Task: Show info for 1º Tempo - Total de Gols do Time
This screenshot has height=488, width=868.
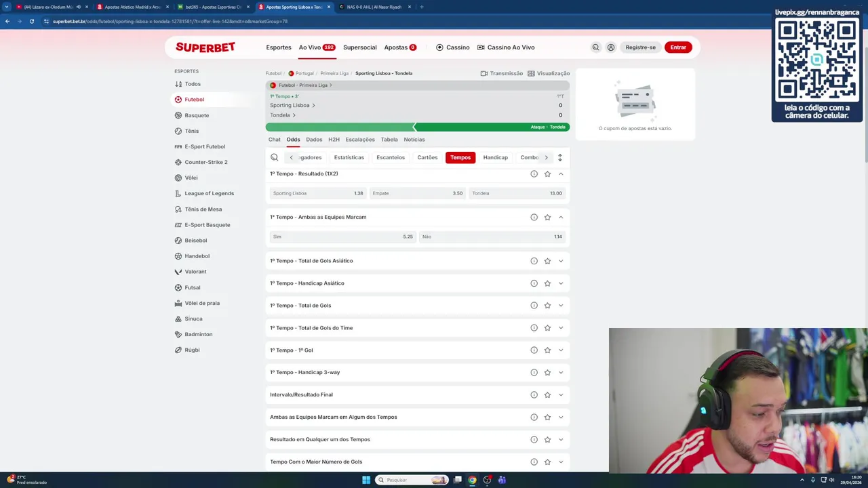Action: (x=534, y=328)
